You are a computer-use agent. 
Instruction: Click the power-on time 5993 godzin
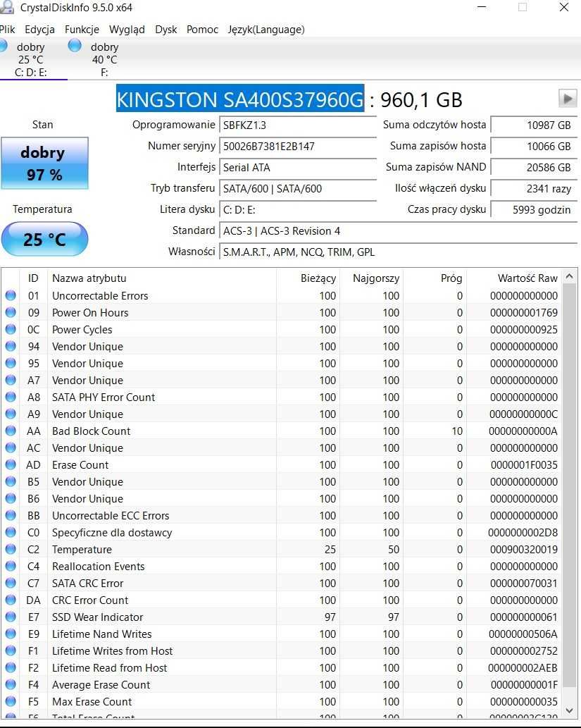(x=534, y=209)
